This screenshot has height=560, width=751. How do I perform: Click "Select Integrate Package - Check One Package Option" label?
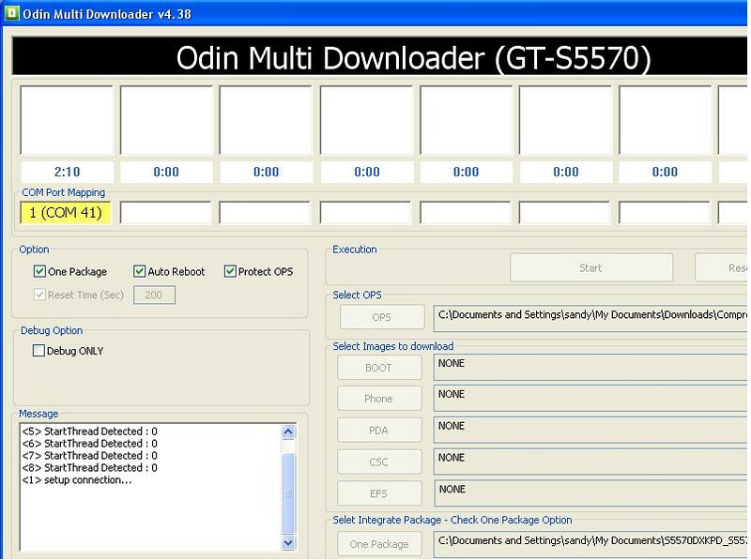[x=452, y=520]
